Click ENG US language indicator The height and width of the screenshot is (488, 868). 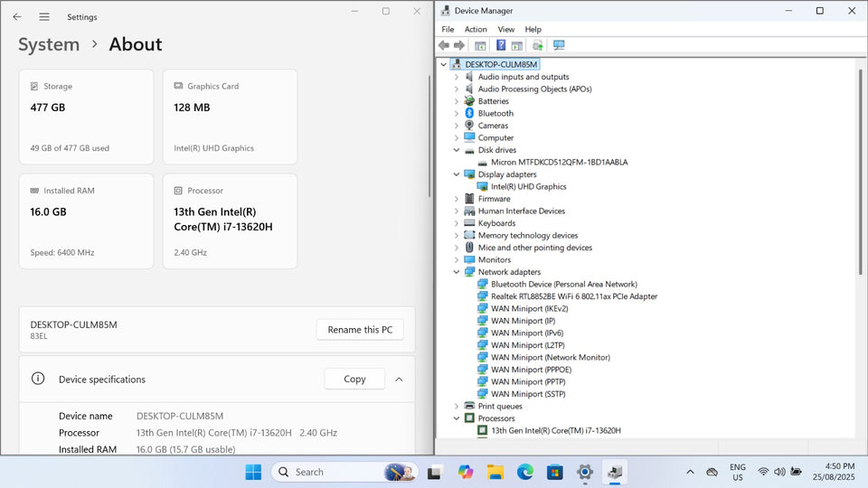click(x=738, y=472)
